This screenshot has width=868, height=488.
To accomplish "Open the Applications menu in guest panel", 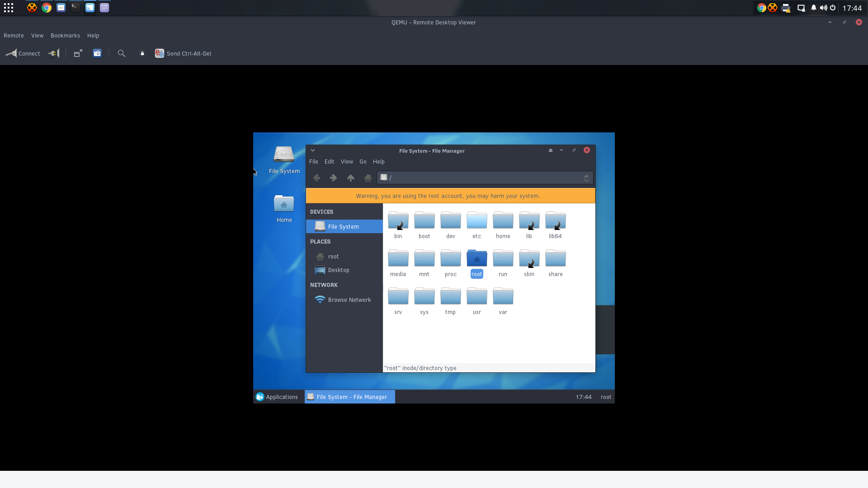I will pos(277,397).
